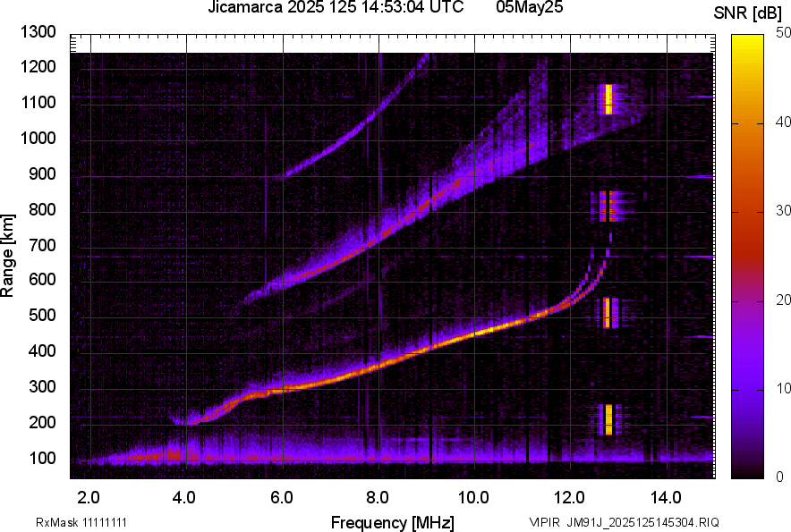This screenshot has height=532, width=791.
Task: Click the colorbar tick label '10'
Action: click(784, 389)
